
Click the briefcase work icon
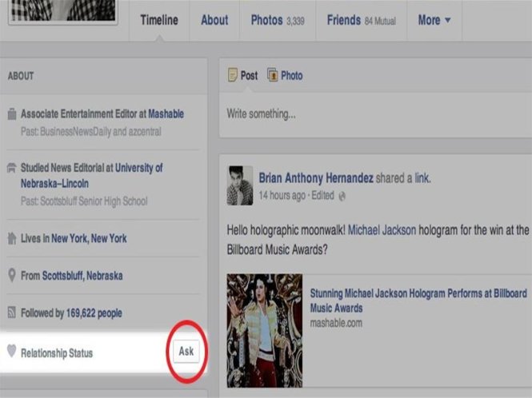(x=11, y=114)
